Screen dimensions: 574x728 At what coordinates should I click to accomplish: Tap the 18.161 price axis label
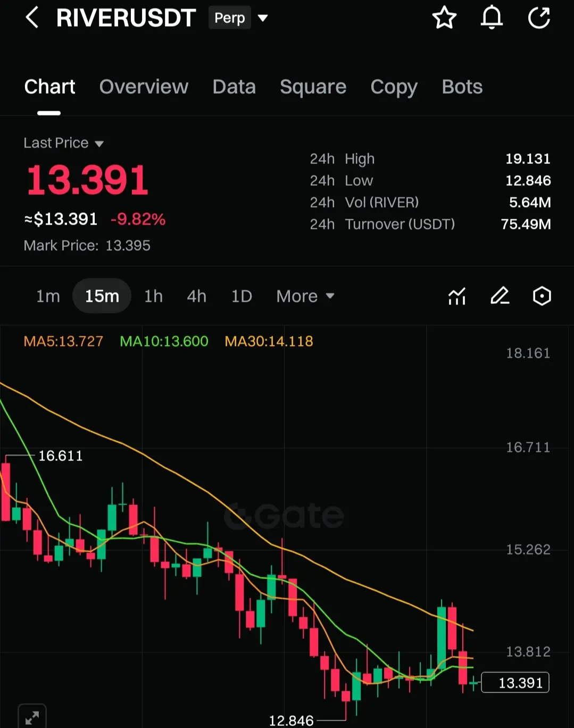(528, 353)
